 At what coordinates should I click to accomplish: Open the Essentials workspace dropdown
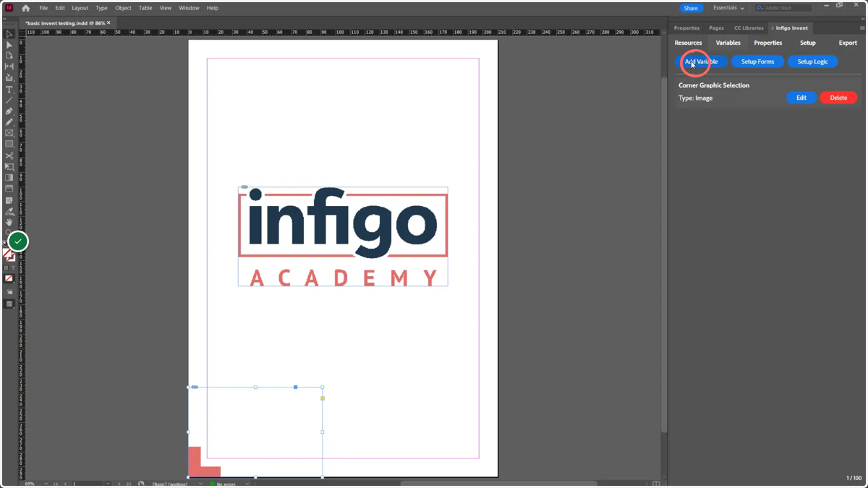click(728, 8)
